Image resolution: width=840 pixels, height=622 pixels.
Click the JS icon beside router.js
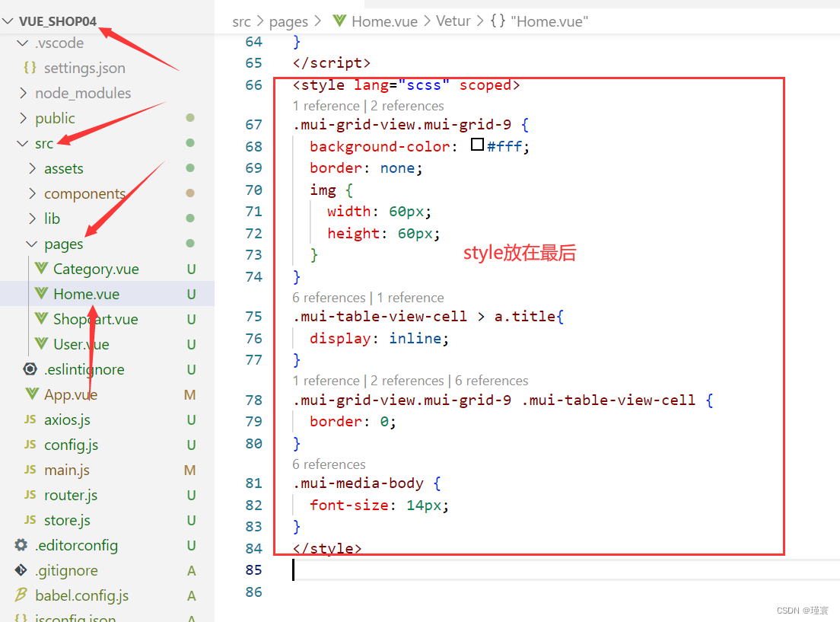pos(30,495)
